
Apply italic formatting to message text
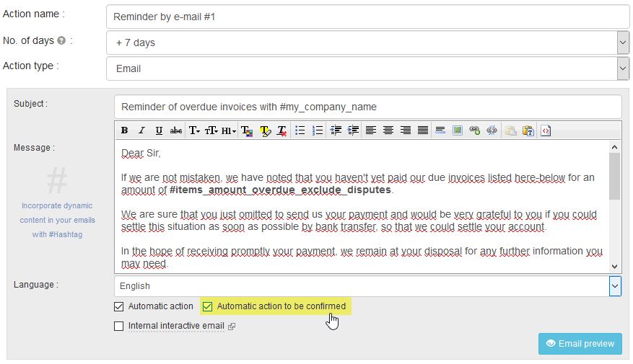tap(141, 130)
